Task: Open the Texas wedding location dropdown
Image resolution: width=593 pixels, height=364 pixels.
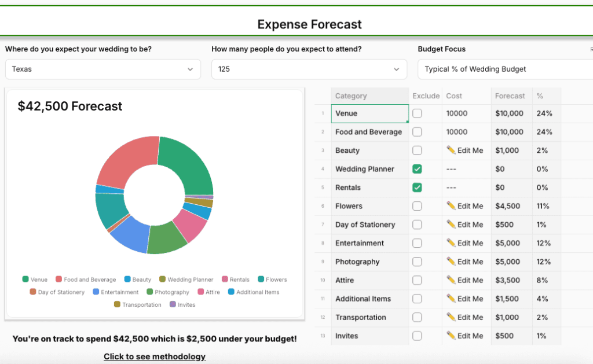Action: point(103,69)
